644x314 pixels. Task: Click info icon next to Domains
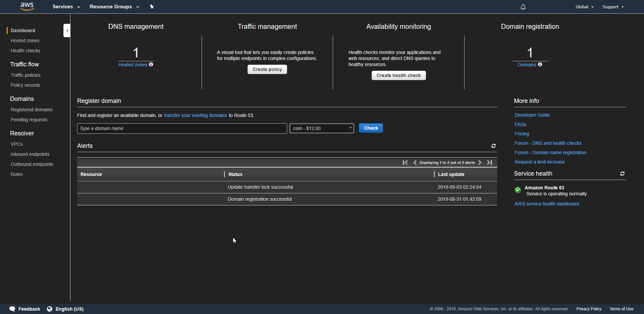[x=540, y=64]
